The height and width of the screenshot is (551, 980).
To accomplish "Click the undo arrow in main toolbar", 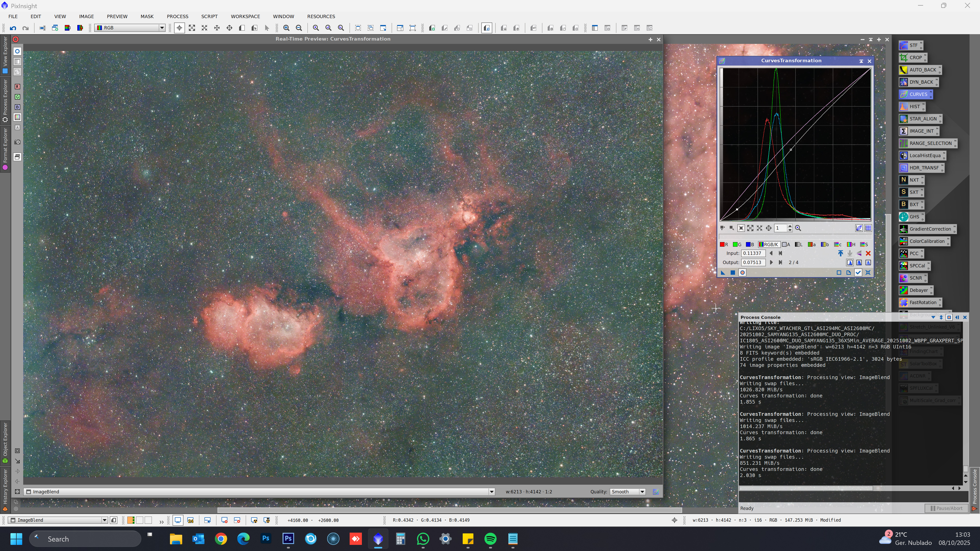I will (13, 28).
